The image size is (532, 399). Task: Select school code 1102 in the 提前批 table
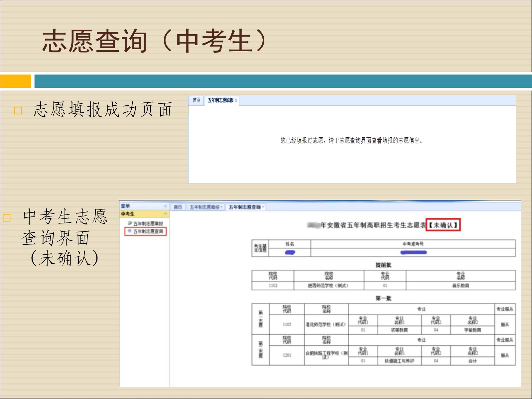click(273, 286)
